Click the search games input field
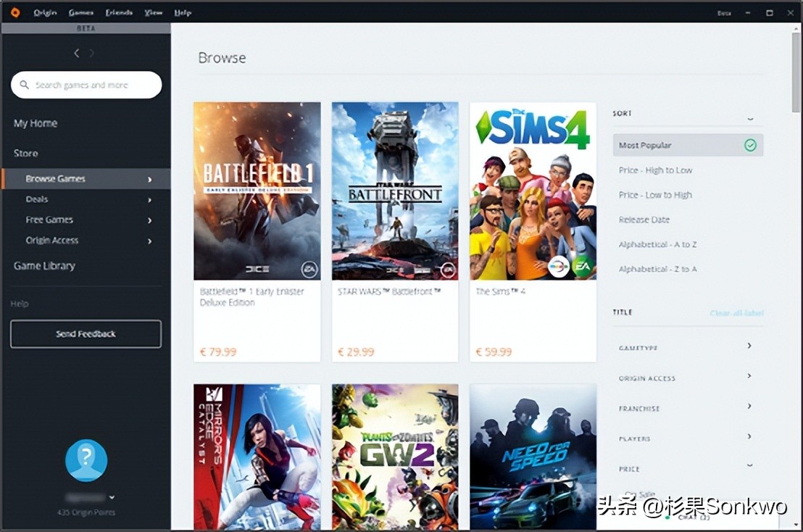 pyautogui.click(x=86, y=85)
